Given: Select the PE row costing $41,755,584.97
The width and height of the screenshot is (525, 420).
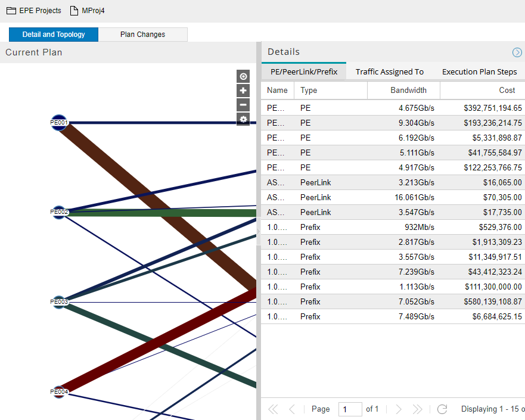Looking at the screenshot, I should click(x=393, y=153).
